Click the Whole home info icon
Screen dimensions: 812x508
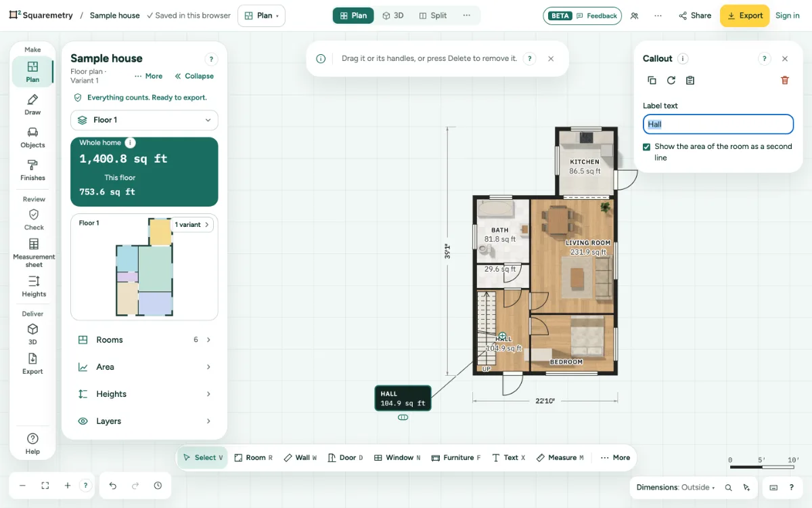click(131, 142)
